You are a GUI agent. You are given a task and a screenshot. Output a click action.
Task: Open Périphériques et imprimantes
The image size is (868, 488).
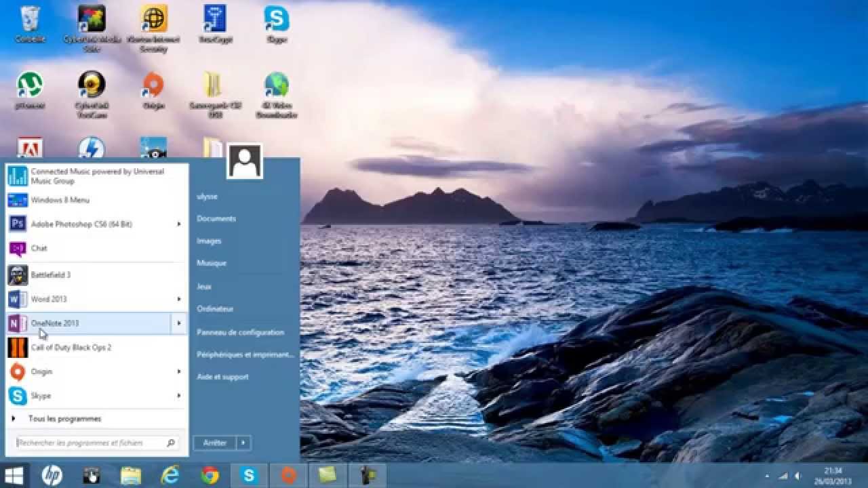tap(245, 354)
